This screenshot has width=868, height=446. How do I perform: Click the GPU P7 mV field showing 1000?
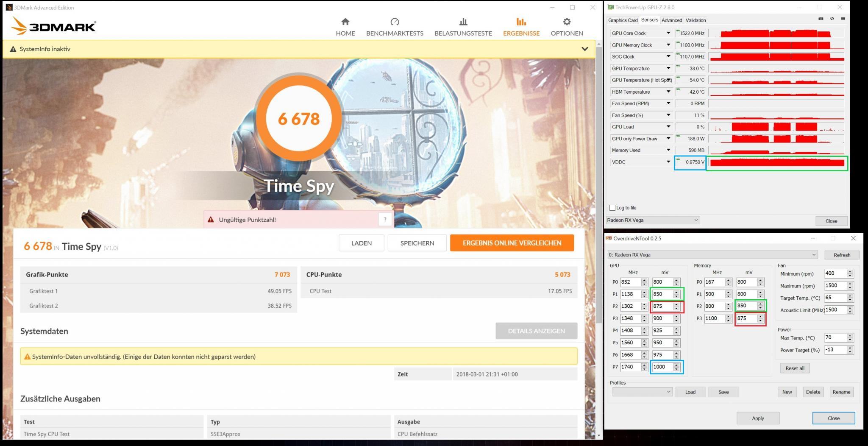pyautogui.click(x=662, y=367)
